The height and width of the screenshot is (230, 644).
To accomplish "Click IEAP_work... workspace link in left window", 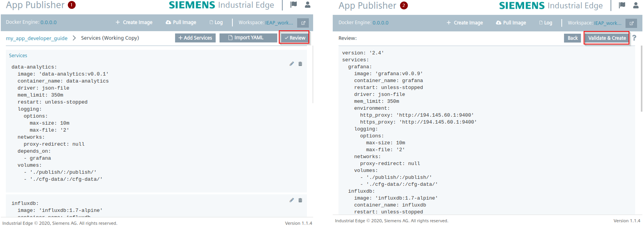I will [279, 23].
